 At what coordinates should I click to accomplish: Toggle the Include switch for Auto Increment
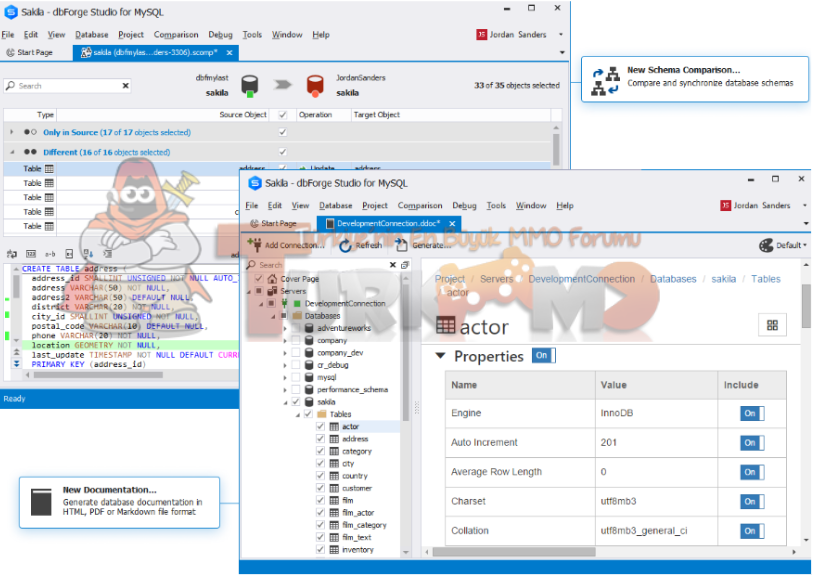pyautogui.click(x=752, y=443)
